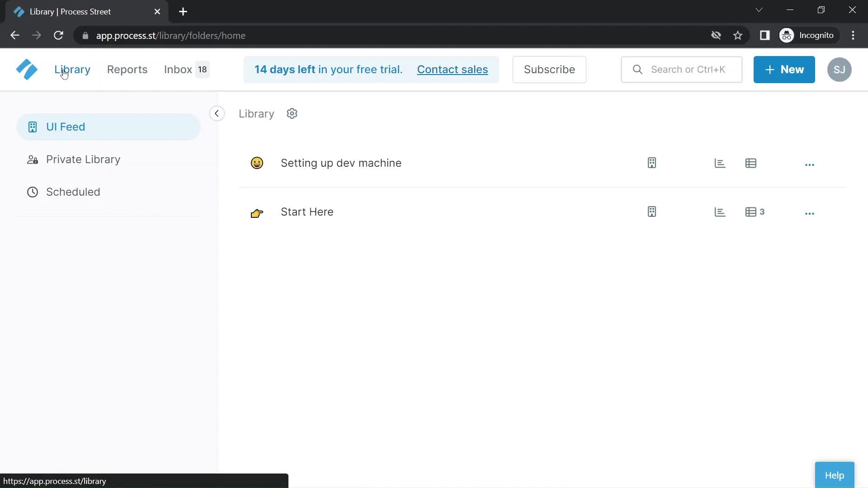The height and width of the screenshot is (488, 868).
Task: Select the Scheduled sidebar icon
Action: [32, 192]
